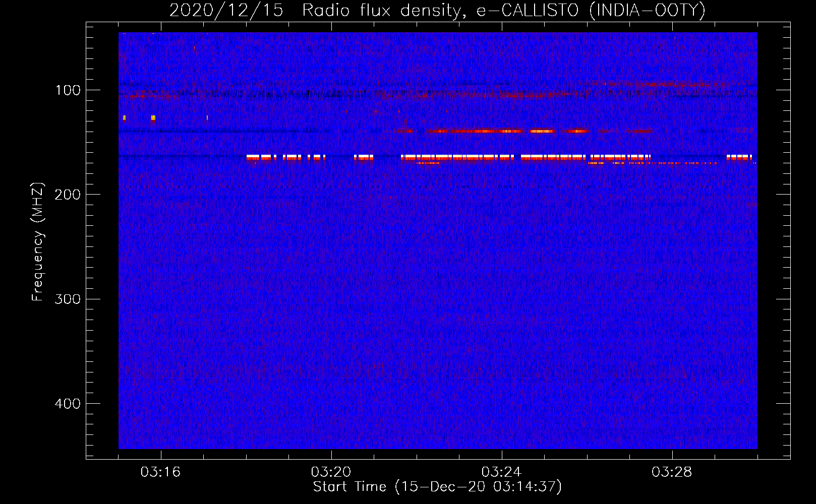Image resolution: width=816 pixels, height=504 pixels.
Task: Click the 03:24 time tick label
Action: [x=501, y=472]
